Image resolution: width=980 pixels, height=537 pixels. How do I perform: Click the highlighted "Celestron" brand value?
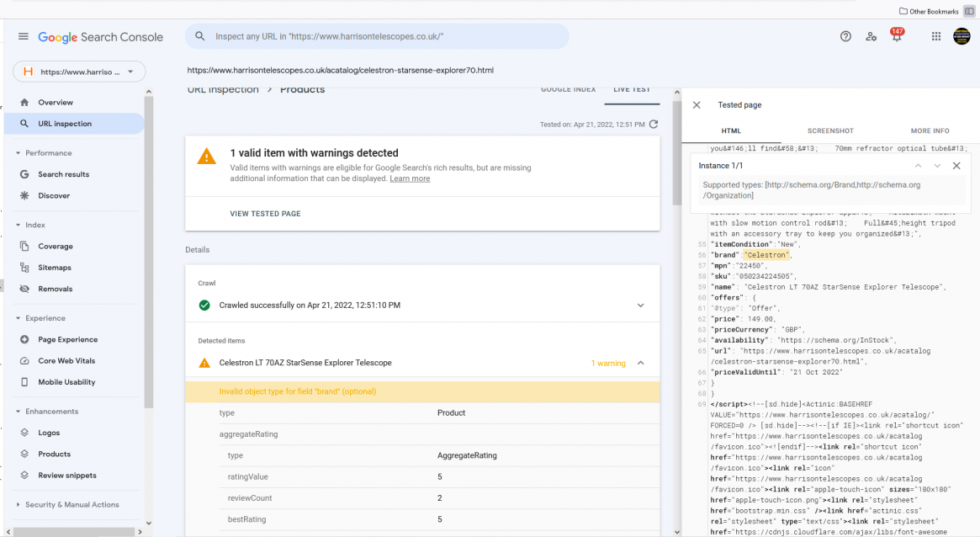(766, 255)
